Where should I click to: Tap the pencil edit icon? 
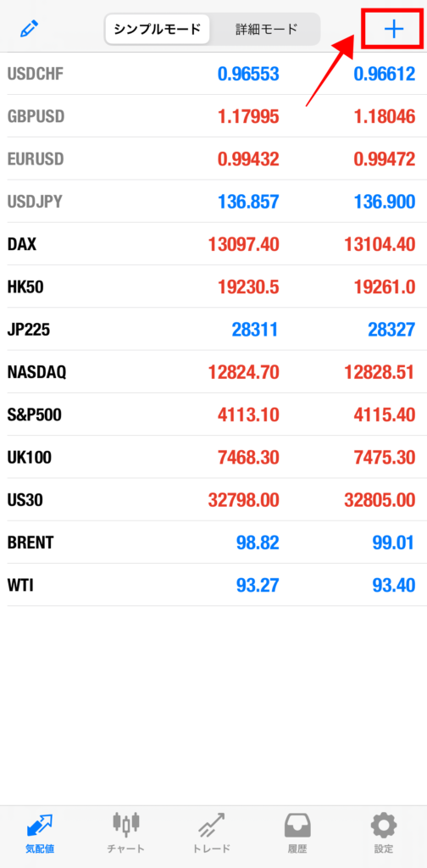tap(30, 29)
